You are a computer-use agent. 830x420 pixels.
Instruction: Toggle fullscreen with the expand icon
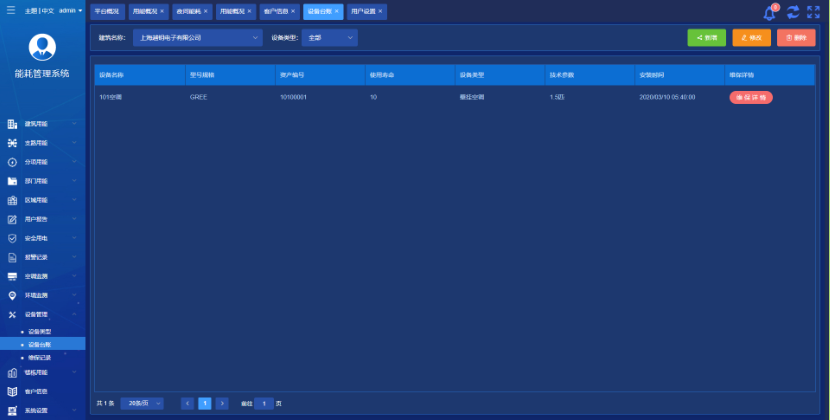click(813, 12)
